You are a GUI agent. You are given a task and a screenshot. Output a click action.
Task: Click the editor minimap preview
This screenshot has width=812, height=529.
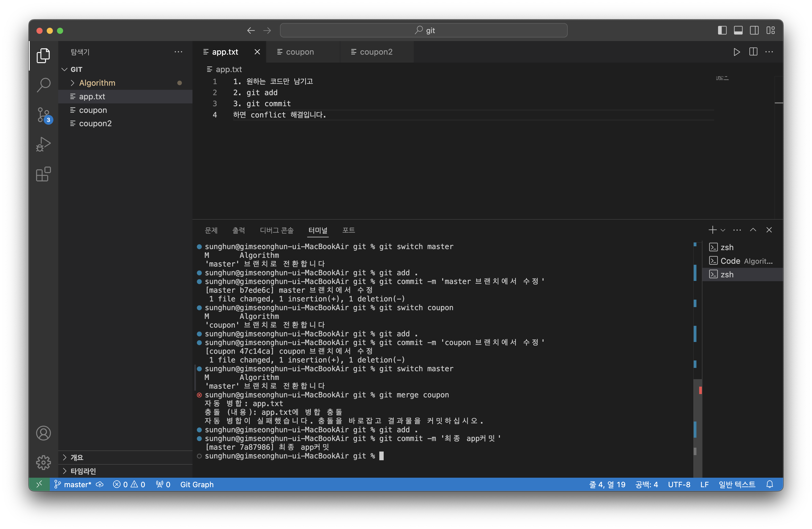click(722, 78)
